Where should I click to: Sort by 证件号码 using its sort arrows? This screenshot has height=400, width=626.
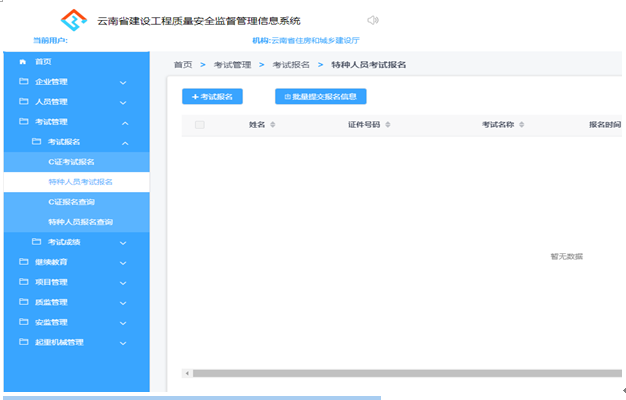tap(385, 125)
